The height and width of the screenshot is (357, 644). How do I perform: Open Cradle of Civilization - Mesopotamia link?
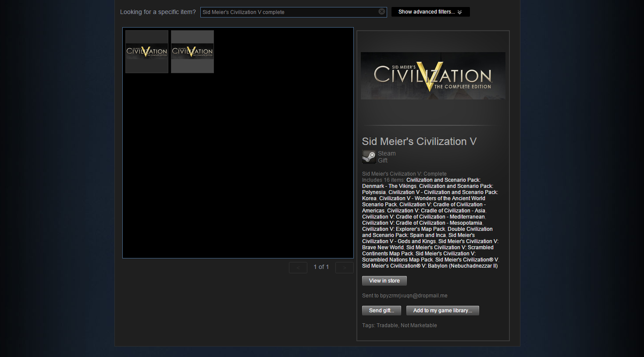coord(422,223)
